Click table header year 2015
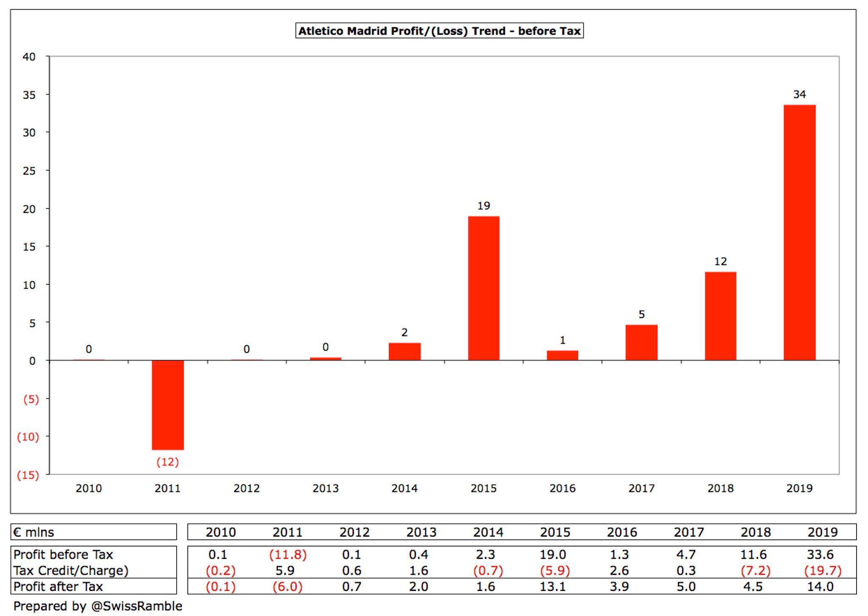The height and width of the screenshot is (616, 868). coord(555,532)
